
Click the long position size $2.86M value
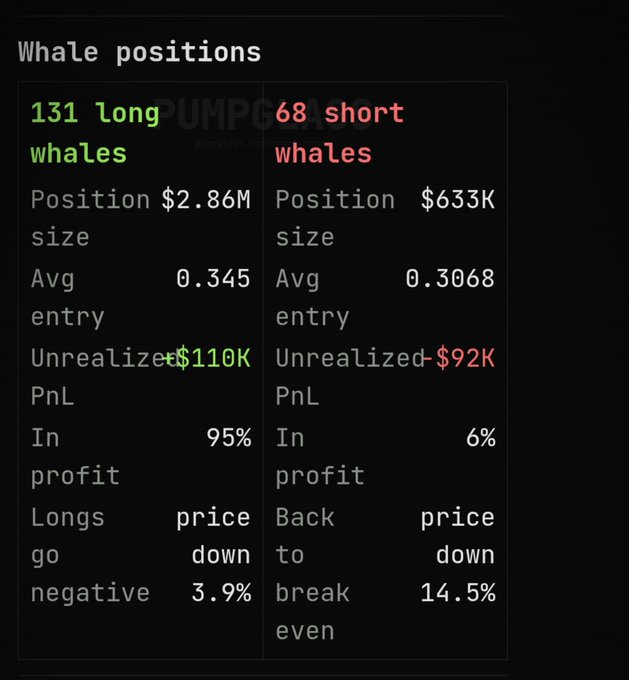point(206,200)
